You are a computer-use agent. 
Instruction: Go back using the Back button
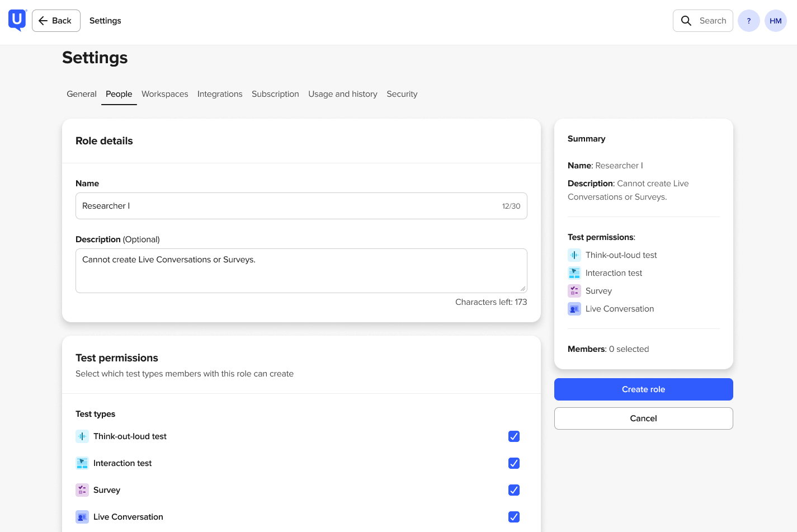56,21
